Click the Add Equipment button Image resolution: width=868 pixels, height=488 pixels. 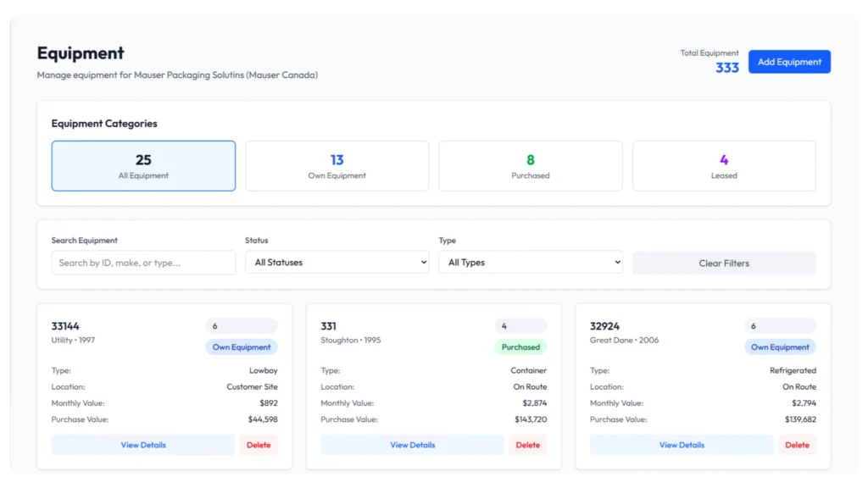788,62
